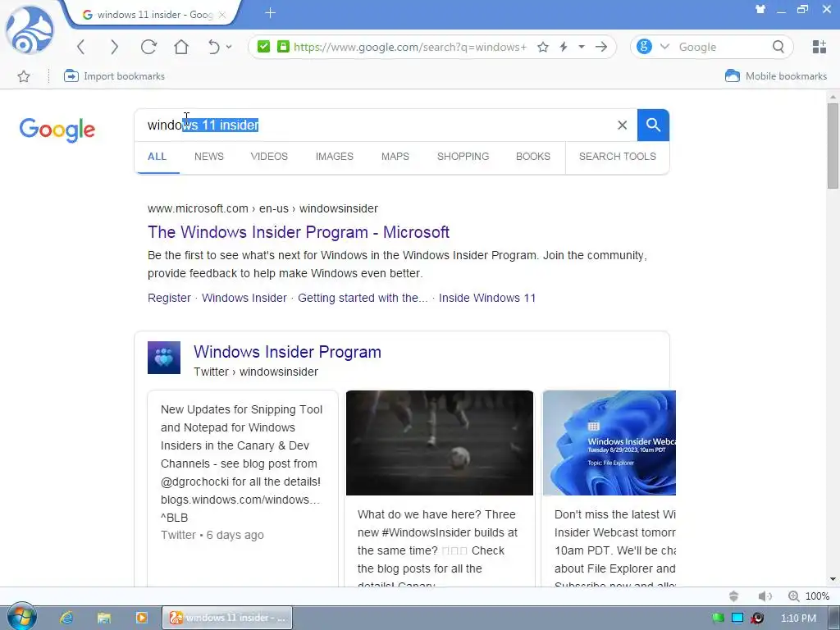Click the soccer ball tweet thumbnail

click(x=440, y=443)
